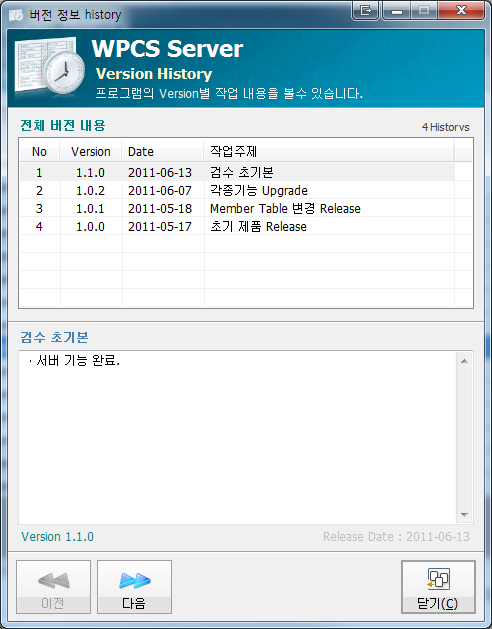This screenshot has width=492, height=629.
Task: Select row 4 초기 제품 Release
Action: tap(238, 227)
